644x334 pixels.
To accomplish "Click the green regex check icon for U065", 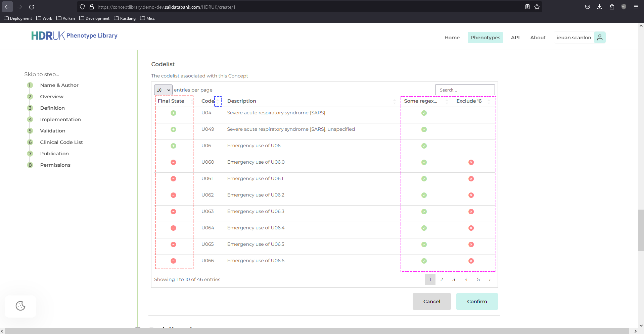I will click(x=424, y=244).
